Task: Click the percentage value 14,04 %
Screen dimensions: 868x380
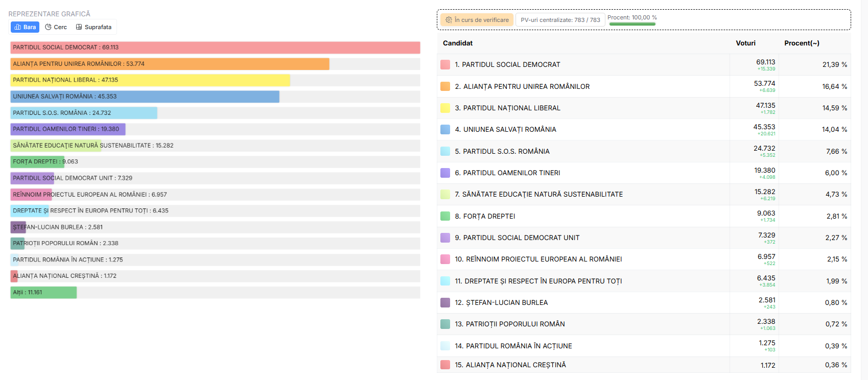Action: click(835, 129)
